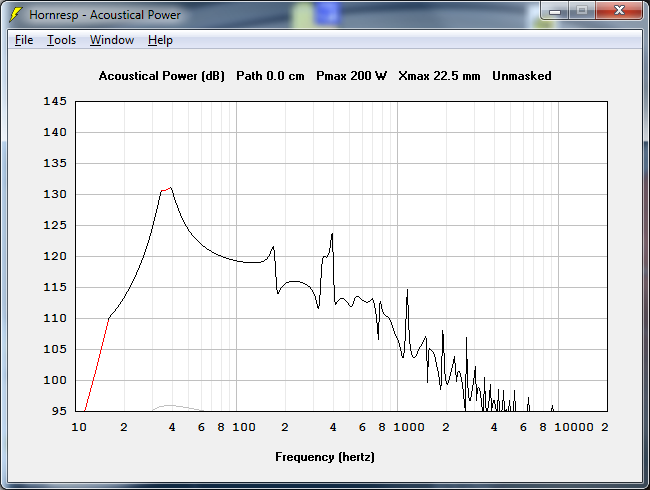Viewport: 650px width, 490px height.
Task: Click the Hornresp window title text
Action: point(105,15)
